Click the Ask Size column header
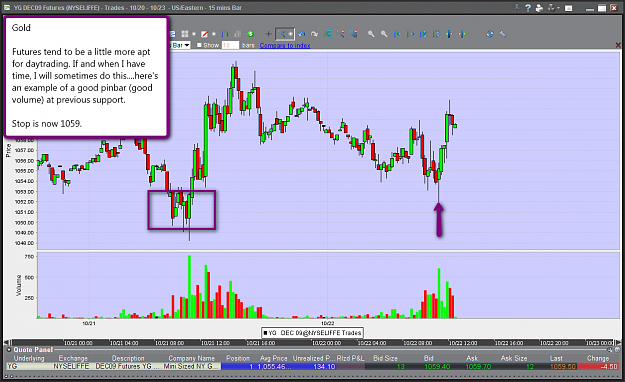The height and width of the screenshot is (382, 625). coord(514,358)
